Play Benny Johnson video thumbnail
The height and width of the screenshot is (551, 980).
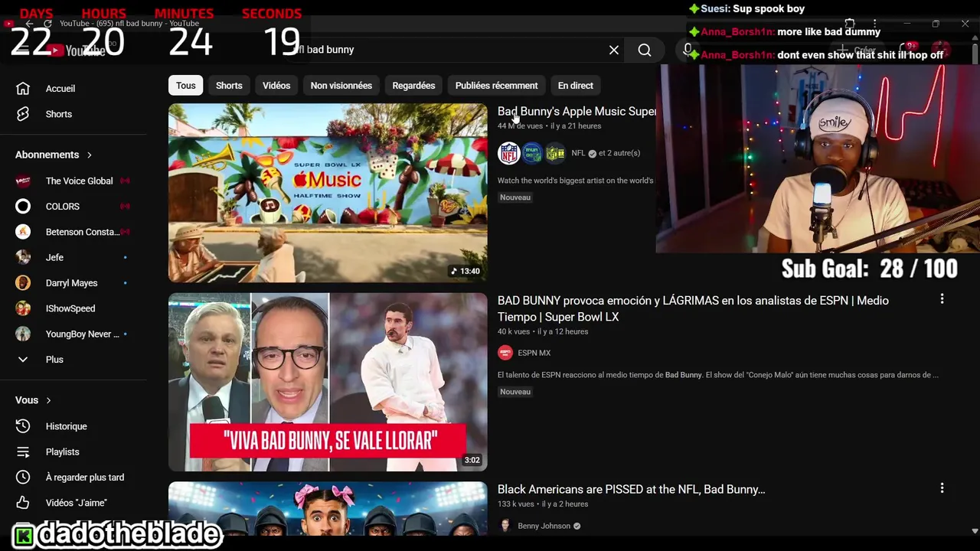coord(328,508)
